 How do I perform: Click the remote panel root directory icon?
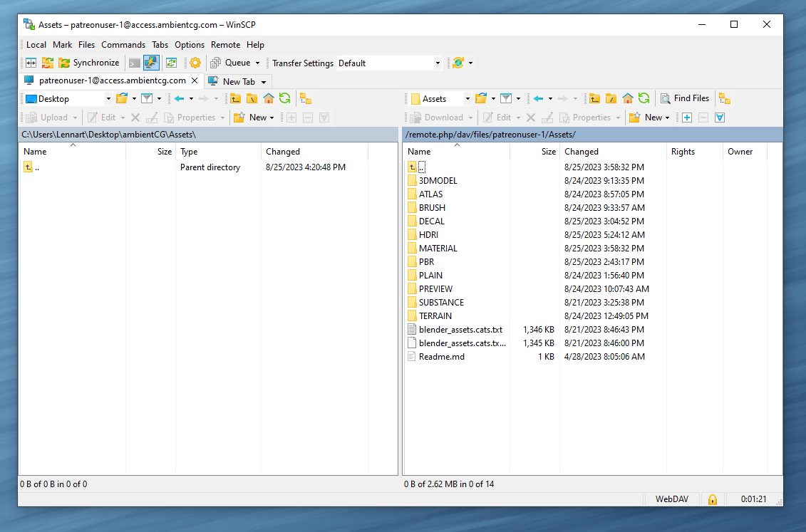[611, 98]
